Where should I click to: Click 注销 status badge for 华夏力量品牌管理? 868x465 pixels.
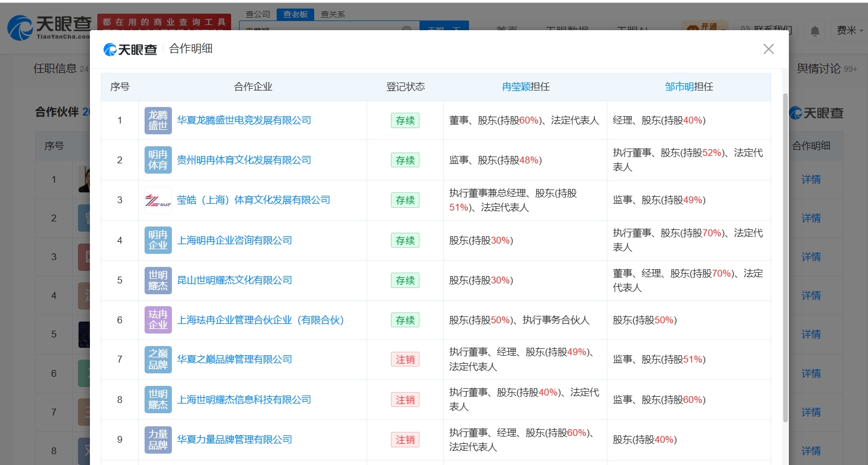pyautogui.click(x=405, y=440)
